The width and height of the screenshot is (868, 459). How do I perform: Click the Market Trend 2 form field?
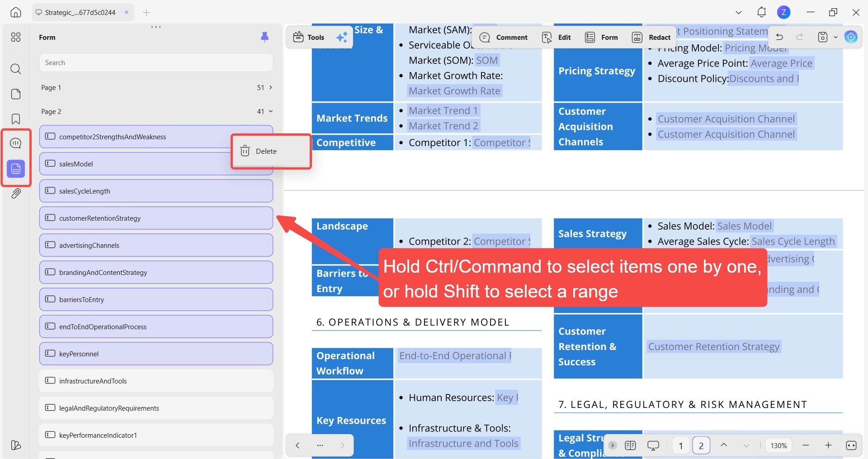(x=443, y=126)
